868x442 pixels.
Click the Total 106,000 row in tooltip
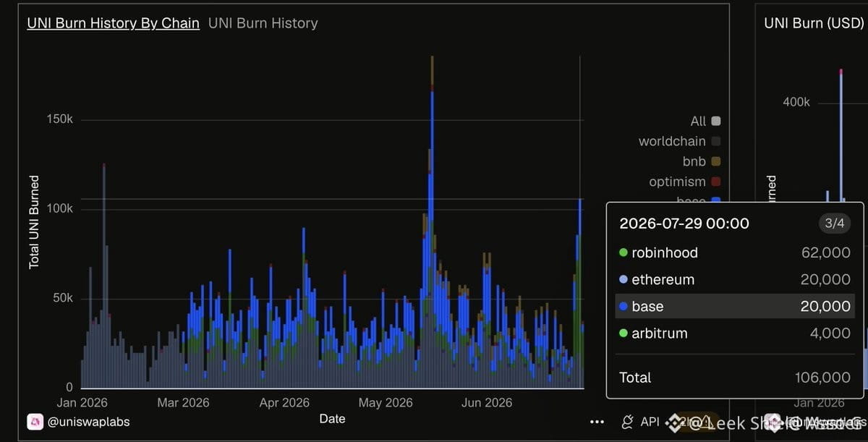point(735,377)
